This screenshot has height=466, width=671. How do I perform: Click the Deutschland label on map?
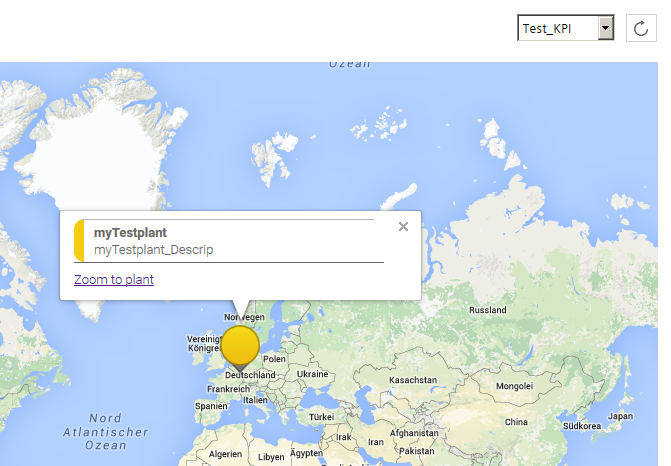point(250,375)
